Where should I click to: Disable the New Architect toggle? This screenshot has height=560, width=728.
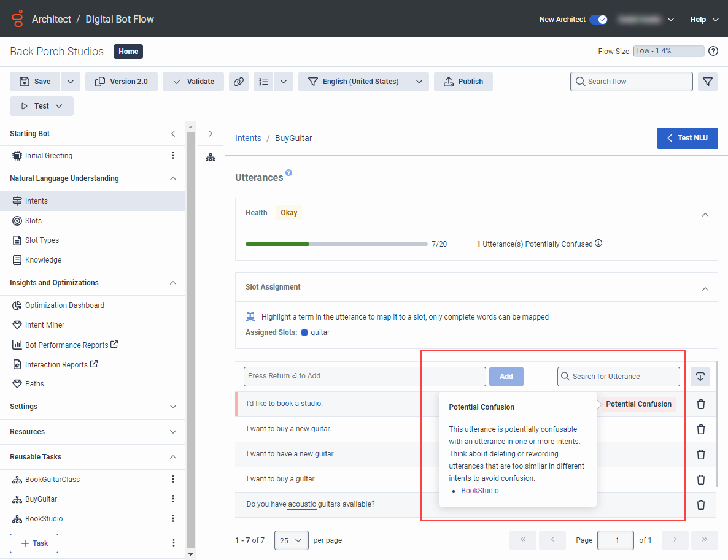pyautogui.click(x=598, y=19)
